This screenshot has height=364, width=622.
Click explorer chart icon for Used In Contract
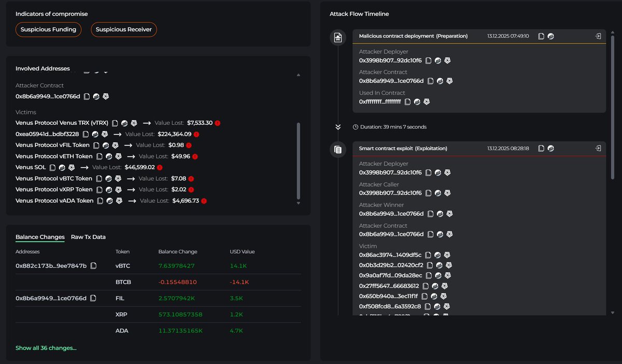[x=417, y=102]
